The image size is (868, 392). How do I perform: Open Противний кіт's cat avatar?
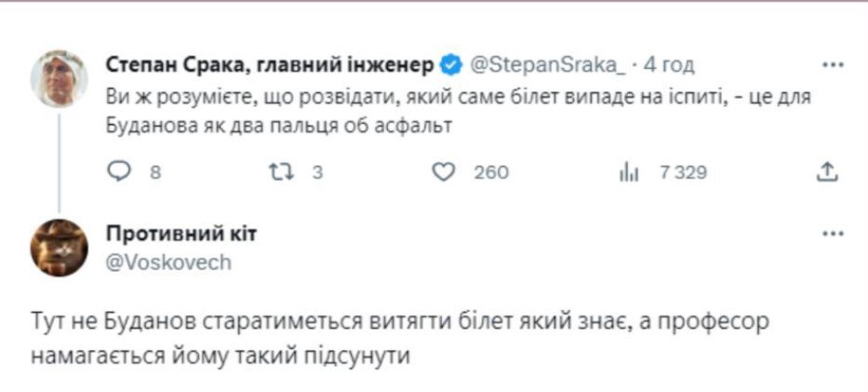pyautogui.click(x=60, y=248)
